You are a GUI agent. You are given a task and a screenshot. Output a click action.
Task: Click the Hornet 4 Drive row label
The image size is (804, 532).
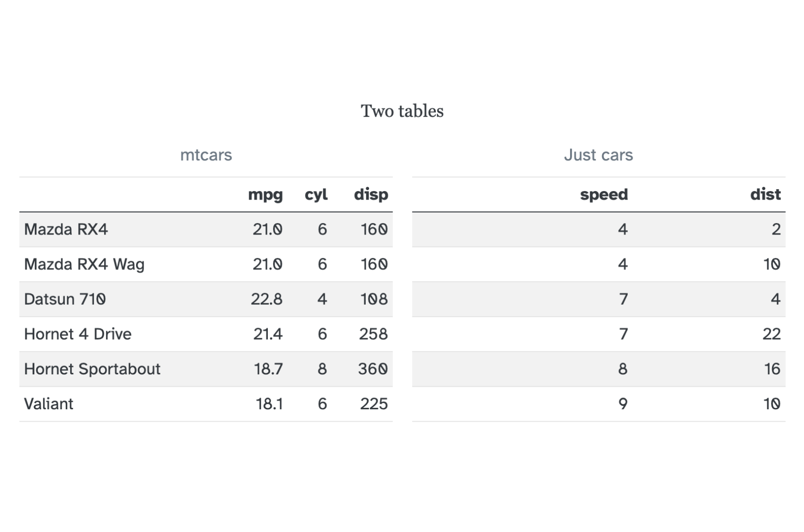click(x=77, y=334)
